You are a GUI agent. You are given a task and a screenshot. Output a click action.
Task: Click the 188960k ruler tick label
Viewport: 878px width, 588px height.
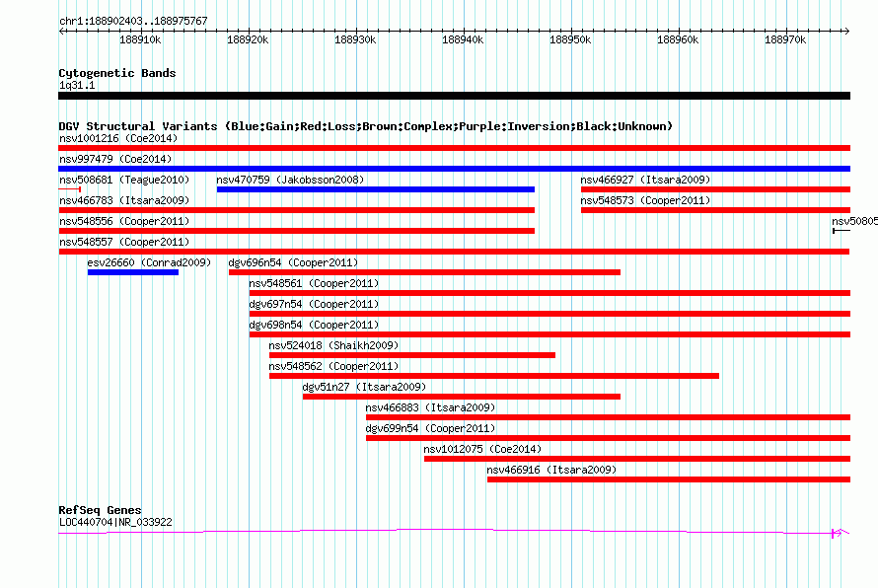coord(678,39)
